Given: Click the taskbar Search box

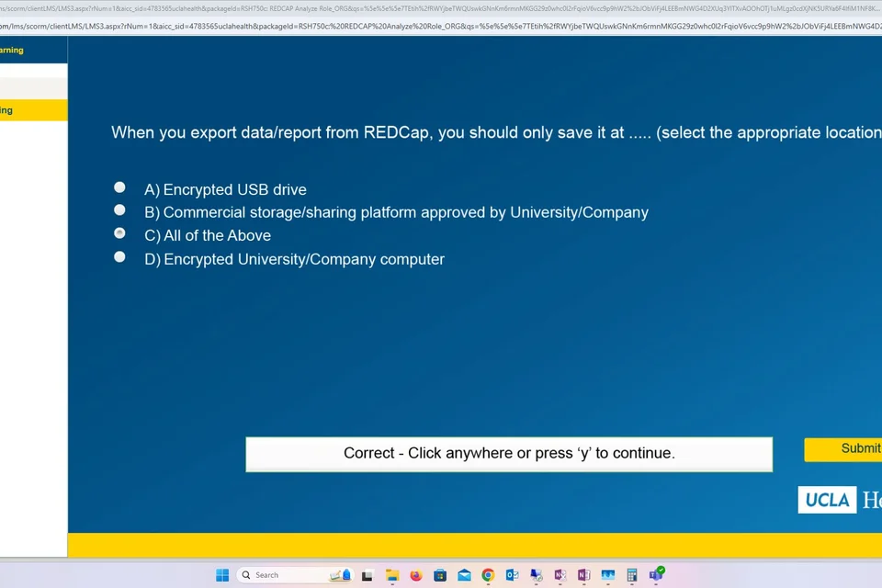Looking at the screenshot, I should (295, 575).
